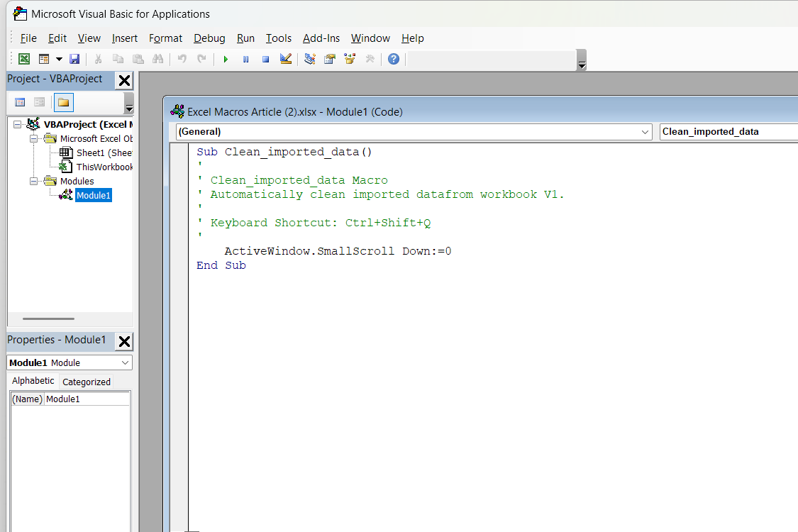Click the Insert UserForm toolbar icon
The width and height of the screenshot is (798, 532).
coord(44,59)
